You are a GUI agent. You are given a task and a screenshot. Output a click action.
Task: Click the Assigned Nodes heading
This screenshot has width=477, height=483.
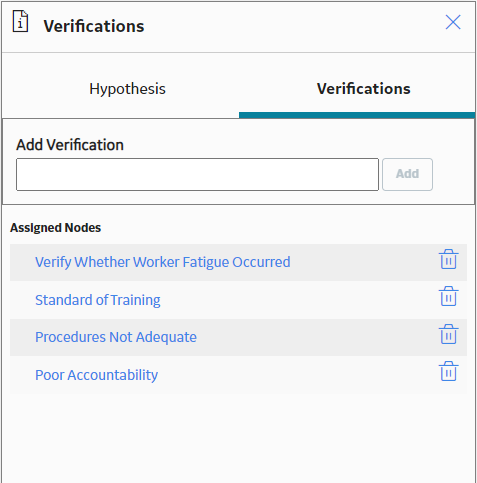55,228
